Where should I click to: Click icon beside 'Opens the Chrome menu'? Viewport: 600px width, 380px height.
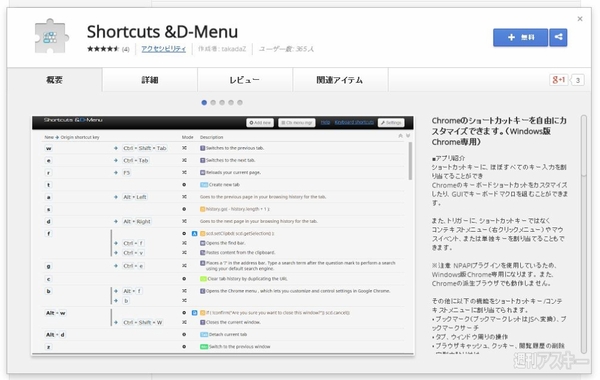pyautogui.click(x=202, y=291)
